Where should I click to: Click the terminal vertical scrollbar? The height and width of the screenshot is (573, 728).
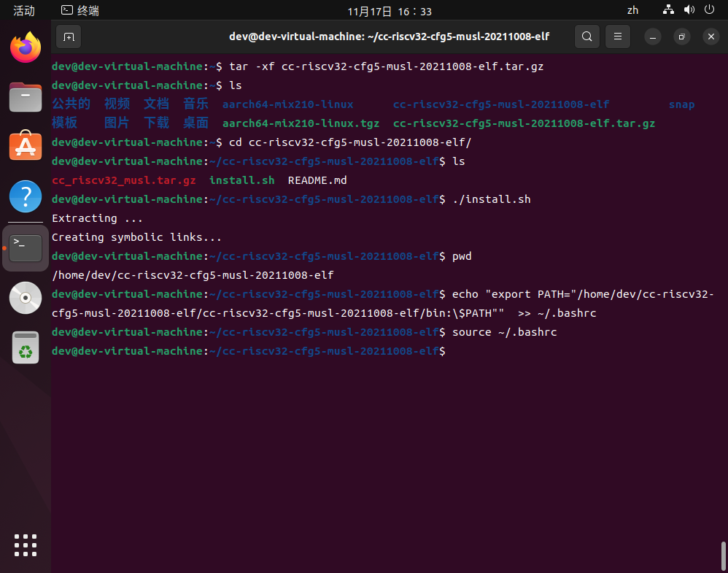[723, 555]
